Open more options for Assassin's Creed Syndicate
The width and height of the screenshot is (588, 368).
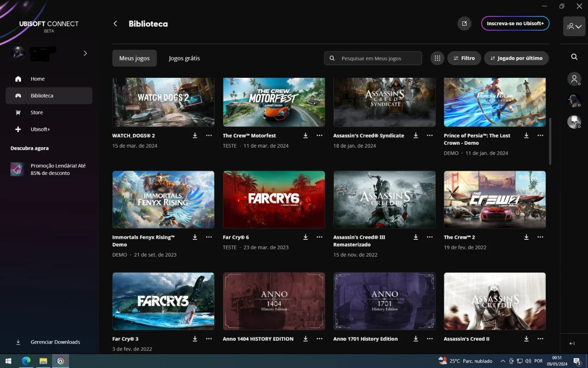(430, 135)
